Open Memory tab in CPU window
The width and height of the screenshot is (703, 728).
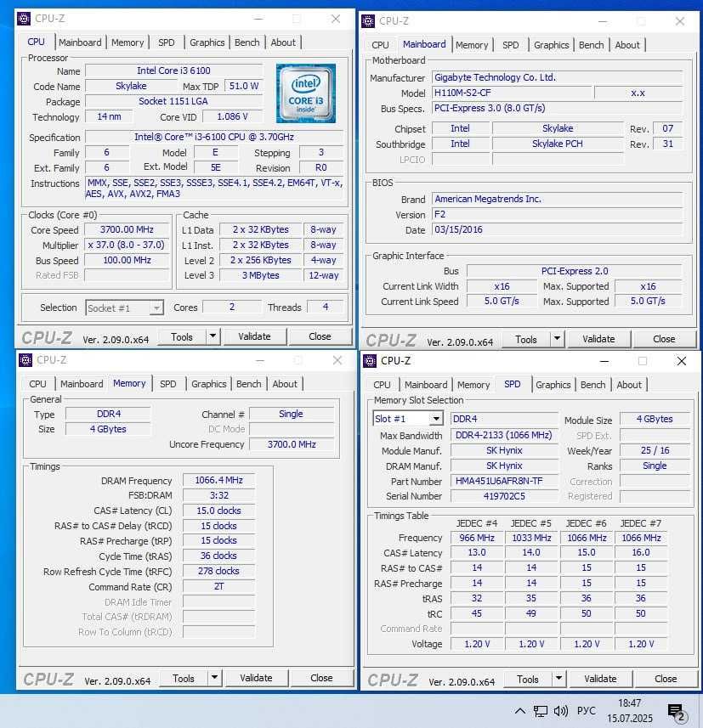(x=128, y=42)
